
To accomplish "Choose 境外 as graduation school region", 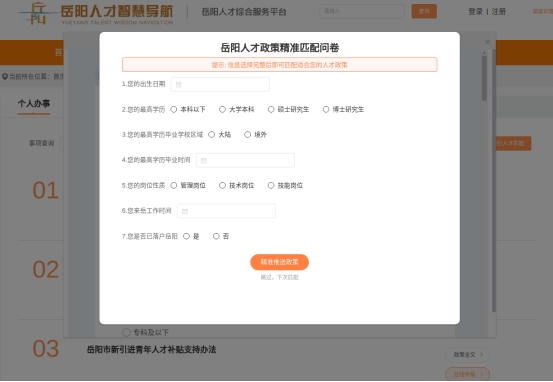I will tap(248, 134).
